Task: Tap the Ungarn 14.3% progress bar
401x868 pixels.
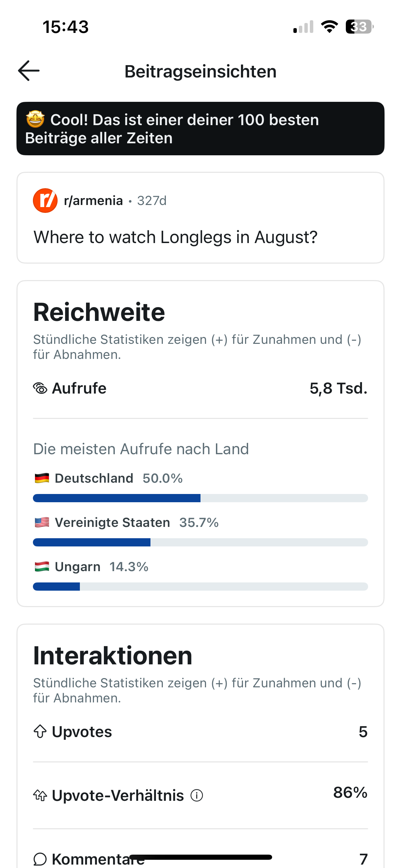Action: [x=200, y=587]
